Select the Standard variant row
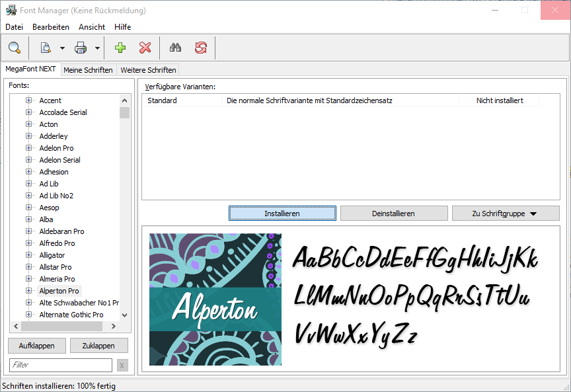 pyautogui.click(x=340, y=100)
